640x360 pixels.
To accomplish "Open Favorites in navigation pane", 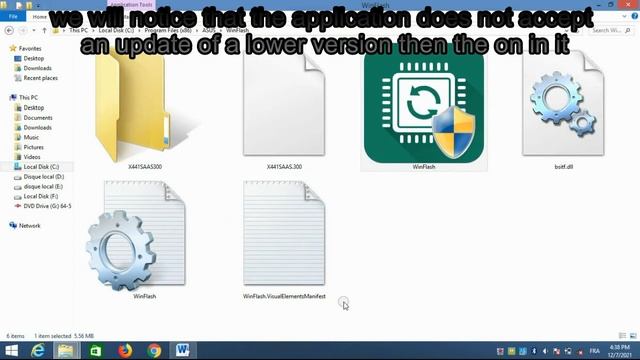I will (x=30, y=48).
